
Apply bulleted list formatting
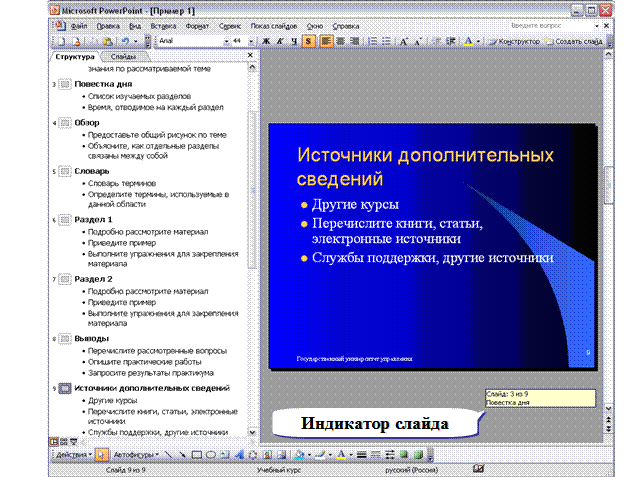(386, 41)
